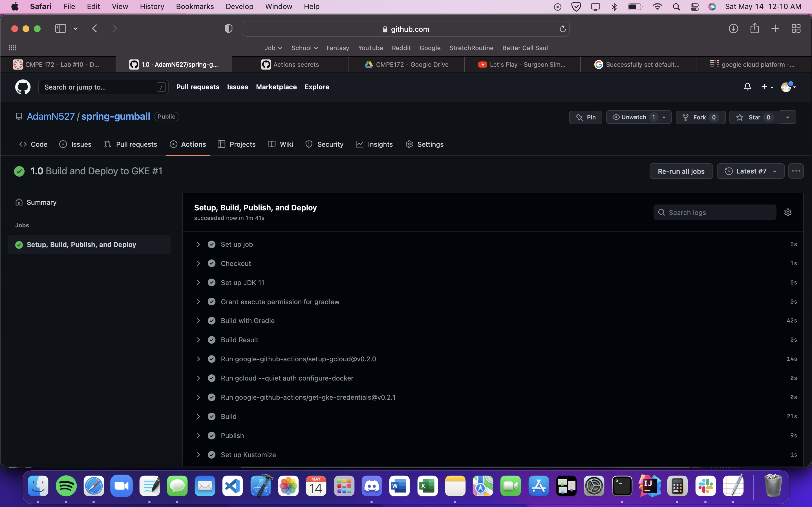Pin the spring-gumball repository
The width and height of the screenshot is (812, 507).
coord(586,117)
